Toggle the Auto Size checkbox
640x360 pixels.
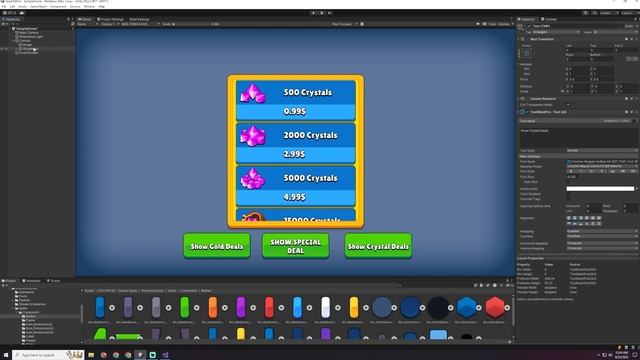tap(568, 182)
